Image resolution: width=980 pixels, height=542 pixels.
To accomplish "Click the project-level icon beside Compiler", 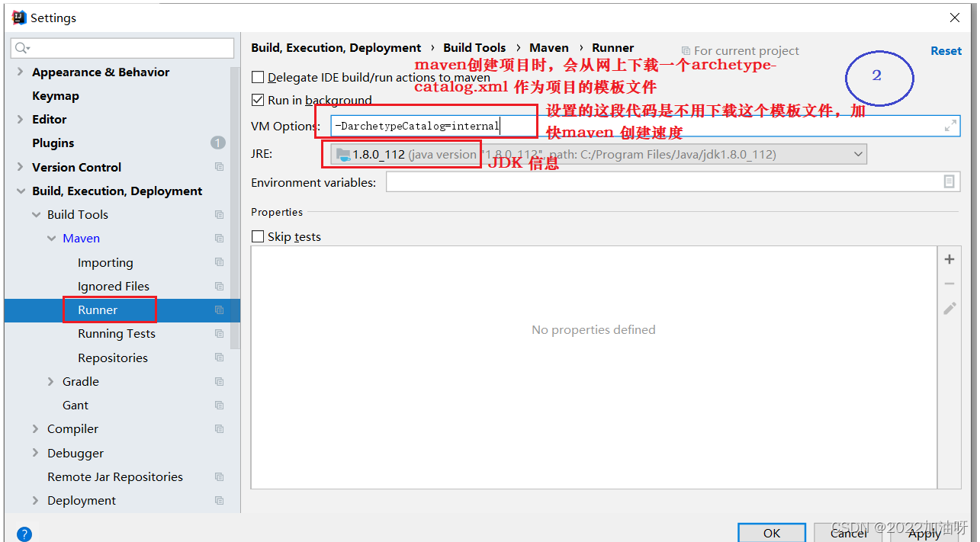I will coord(220,428).
